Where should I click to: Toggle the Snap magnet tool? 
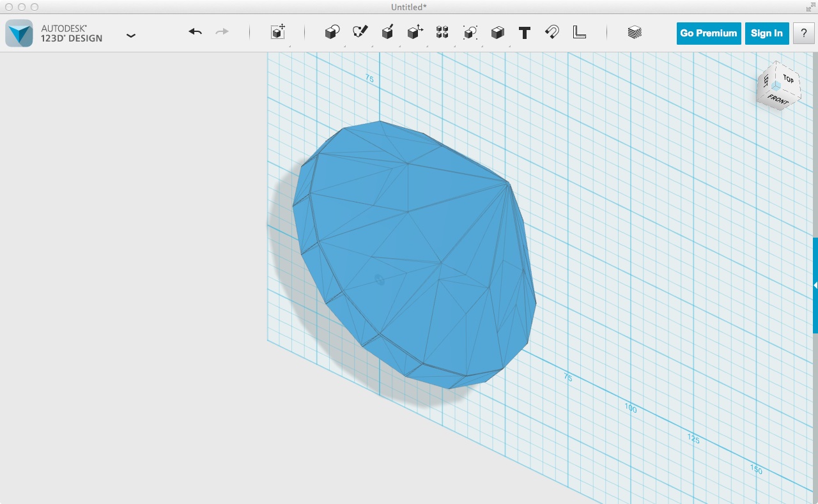(x=552, y=32)
